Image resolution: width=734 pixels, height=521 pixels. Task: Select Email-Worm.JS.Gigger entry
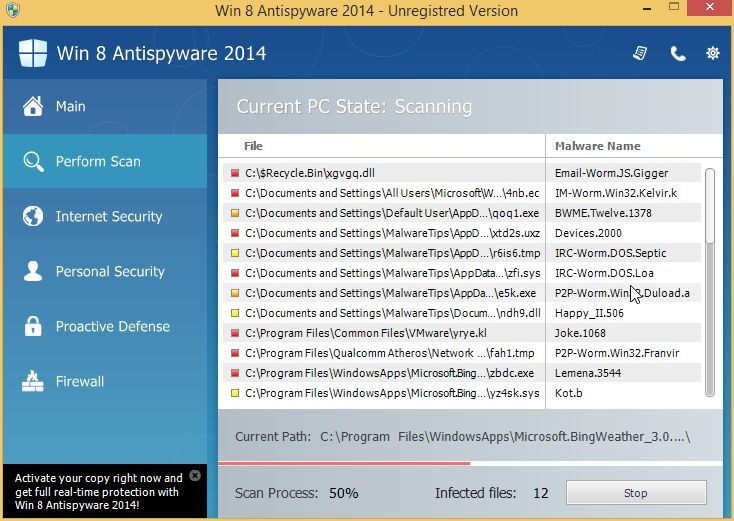pyautogui.click(x=611, y=173)
